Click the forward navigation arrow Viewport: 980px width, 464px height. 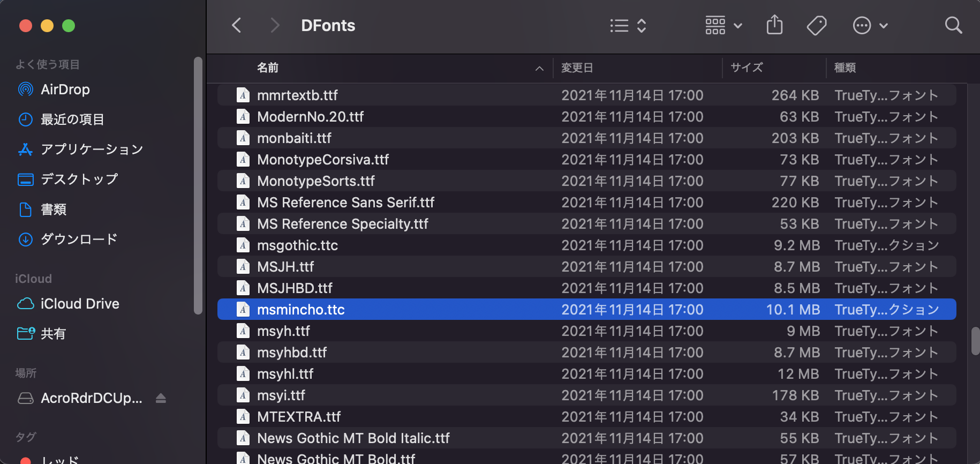[x=275, y=25]
